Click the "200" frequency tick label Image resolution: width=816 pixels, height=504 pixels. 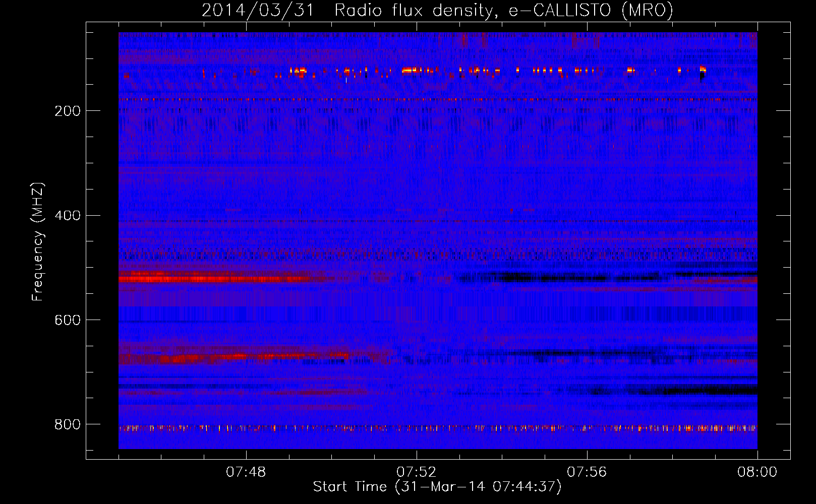click(68, 111)
